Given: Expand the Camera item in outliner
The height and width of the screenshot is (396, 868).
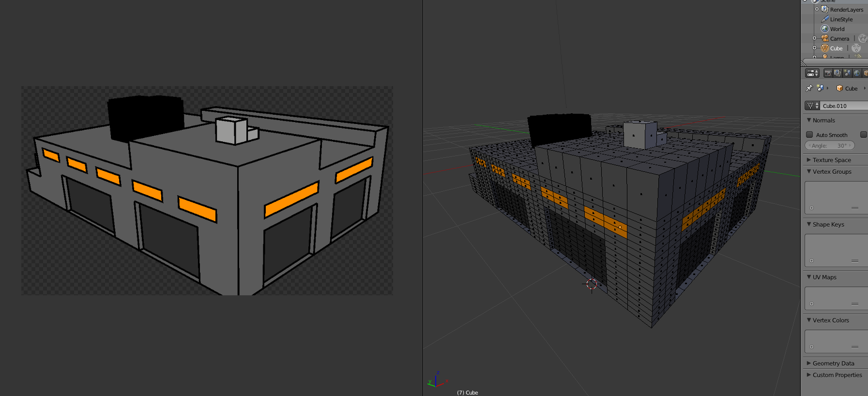Looking at the screenshot, I should tap(814, 38).
